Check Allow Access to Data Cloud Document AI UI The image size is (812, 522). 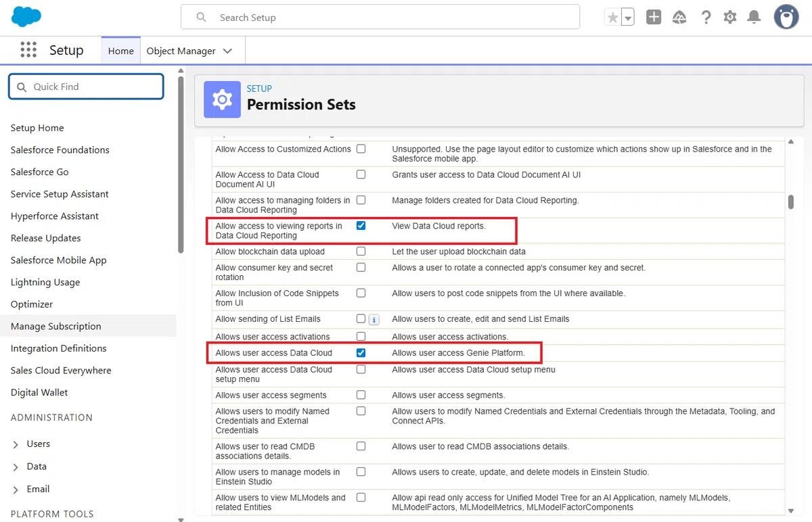(x=361, y=174)
